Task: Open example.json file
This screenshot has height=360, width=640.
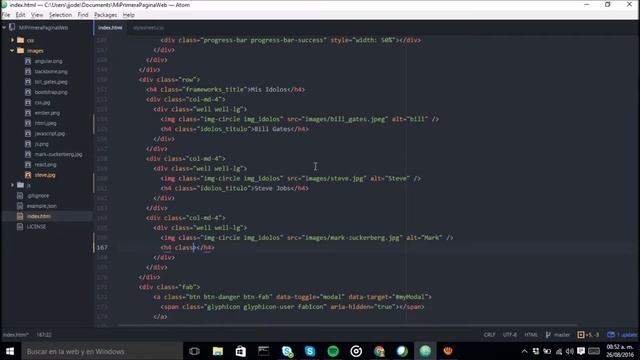Action: [x=42, y=206]
